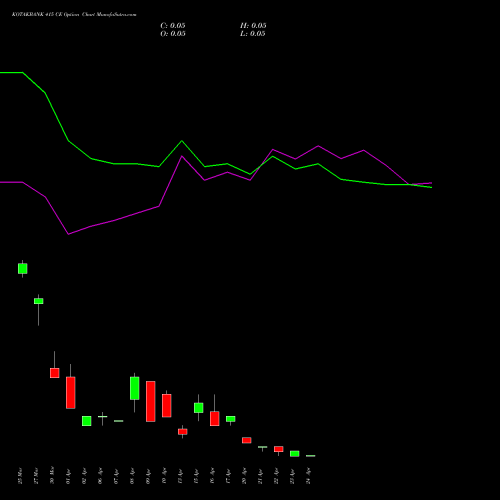Click the small red candle above 13 Apr

pos(183,432)
